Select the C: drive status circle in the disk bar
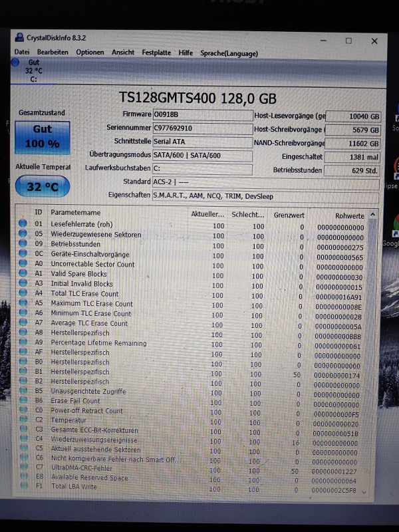The height and width of the screenshot is (532, 399). [x=15, y=63]
